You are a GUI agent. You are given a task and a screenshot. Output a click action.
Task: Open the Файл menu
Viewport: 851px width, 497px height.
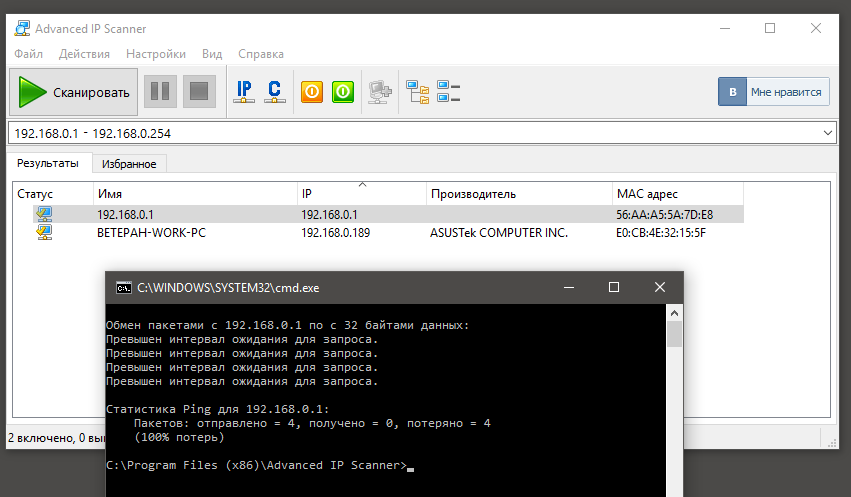[29, 54]
